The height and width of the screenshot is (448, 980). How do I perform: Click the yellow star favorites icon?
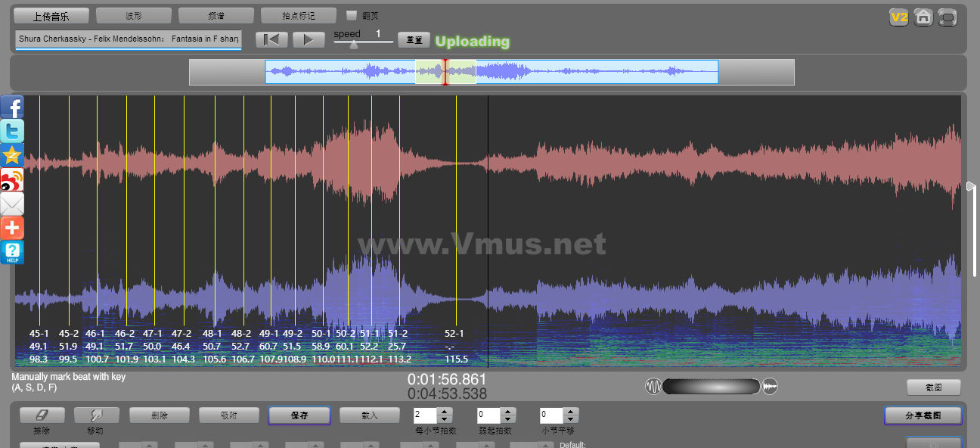click(12, 156)
